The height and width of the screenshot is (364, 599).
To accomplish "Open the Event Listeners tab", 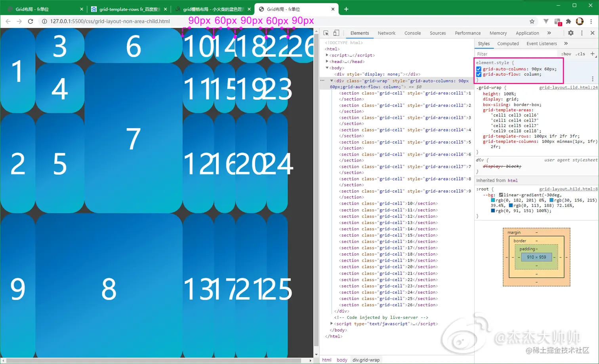I will coord(542,44).
